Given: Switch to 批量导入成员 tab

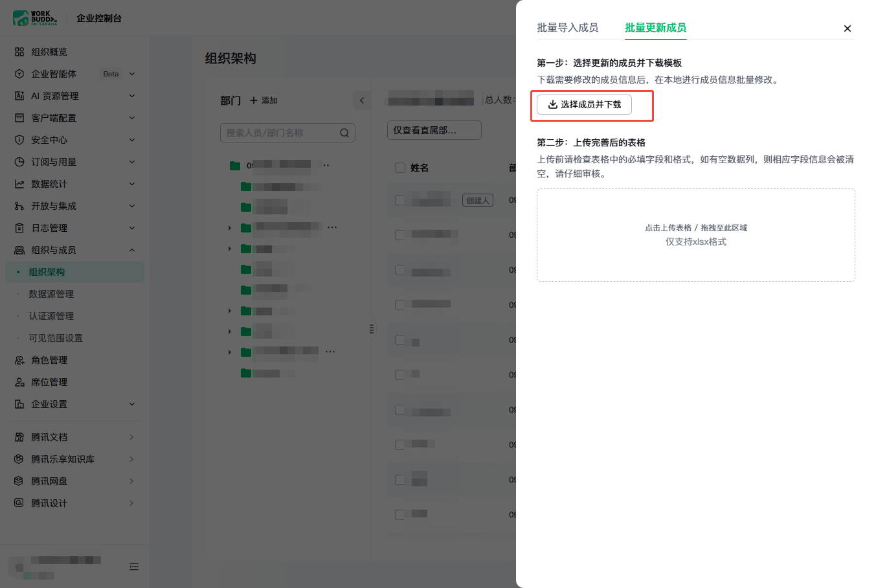Looking at the screenshot, I should [567, 28].
